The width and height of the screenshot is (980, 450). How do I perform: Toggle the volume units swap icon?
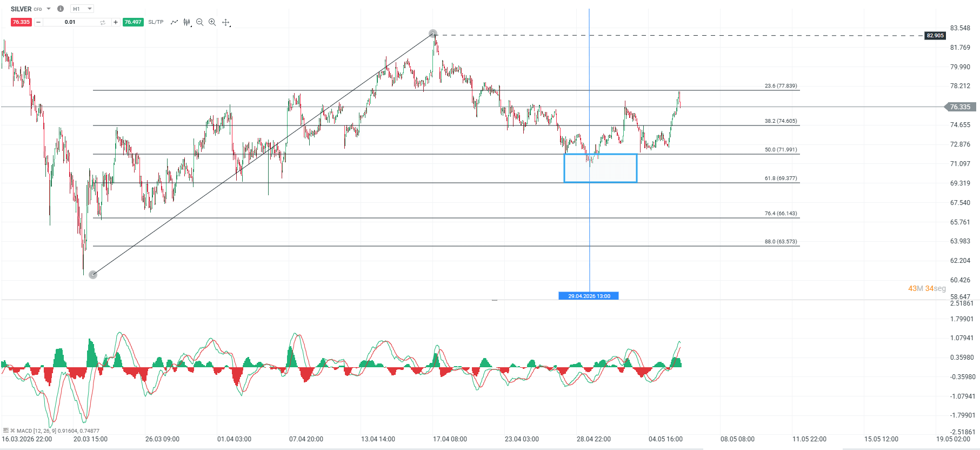[x=103, y=22]
